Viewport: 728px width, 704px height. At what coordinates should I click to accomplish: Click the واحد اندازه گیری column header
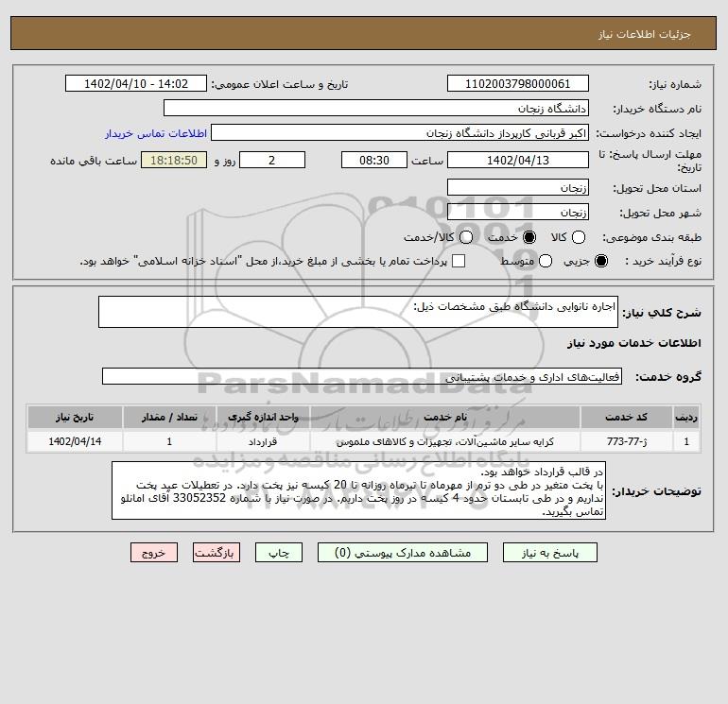click(x=263, y=417)
